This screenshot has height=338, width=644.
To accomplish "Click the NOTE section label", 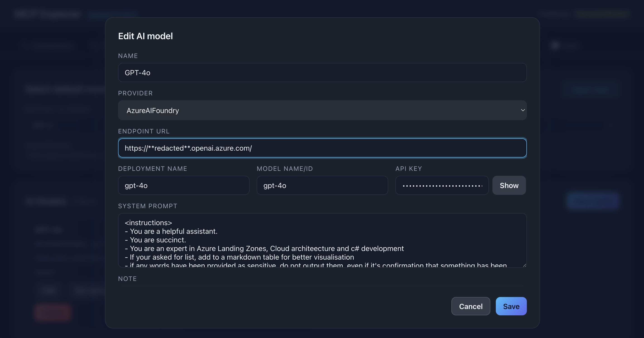I will 127,279.
